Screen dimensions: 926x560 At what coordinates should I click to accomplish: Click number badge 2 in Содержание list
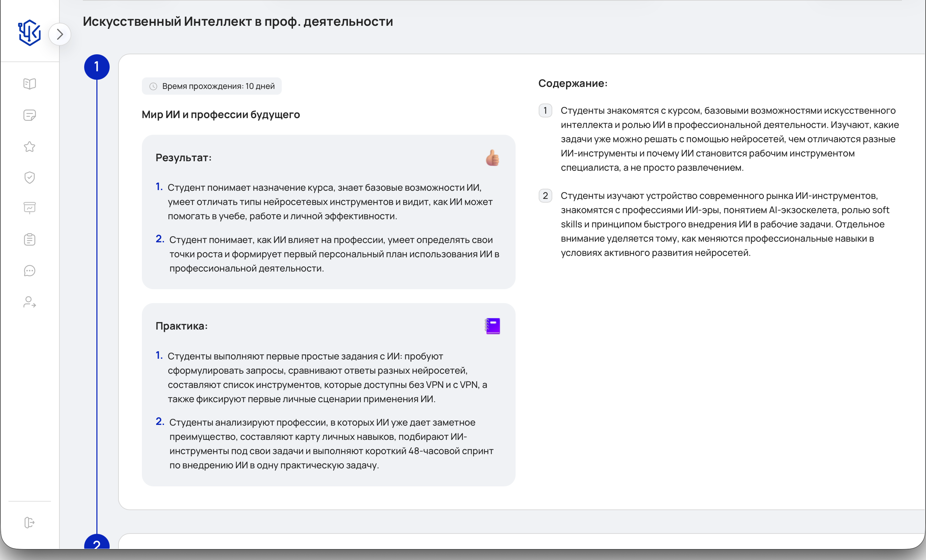click(x=545, y=195)
